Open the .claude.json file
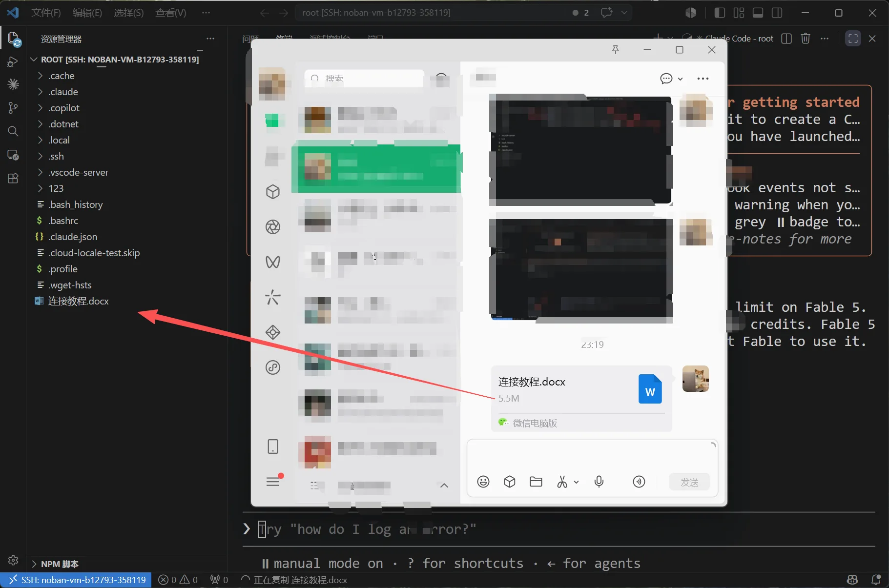Screen dimensions: 889x588 coord(73,237)
